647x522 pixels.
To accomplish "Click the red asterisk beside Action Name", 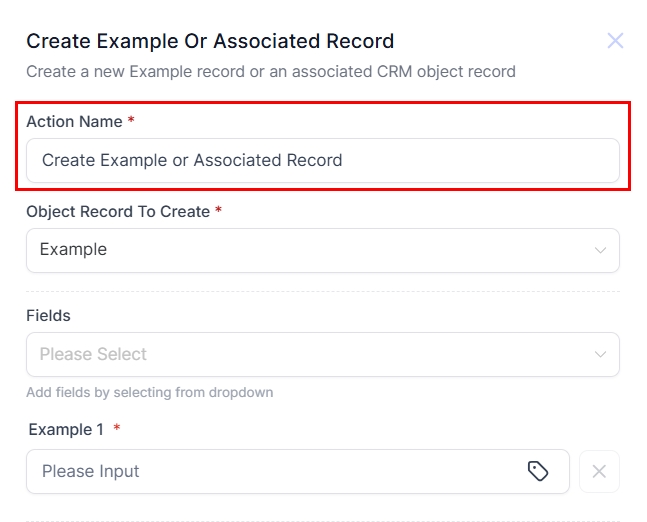I will (131, 121).
